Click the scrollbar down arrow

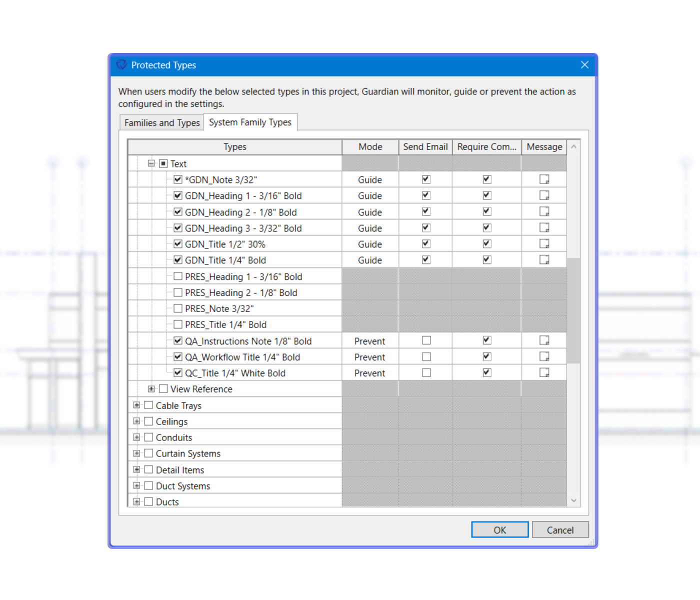[x=573, y=500]
